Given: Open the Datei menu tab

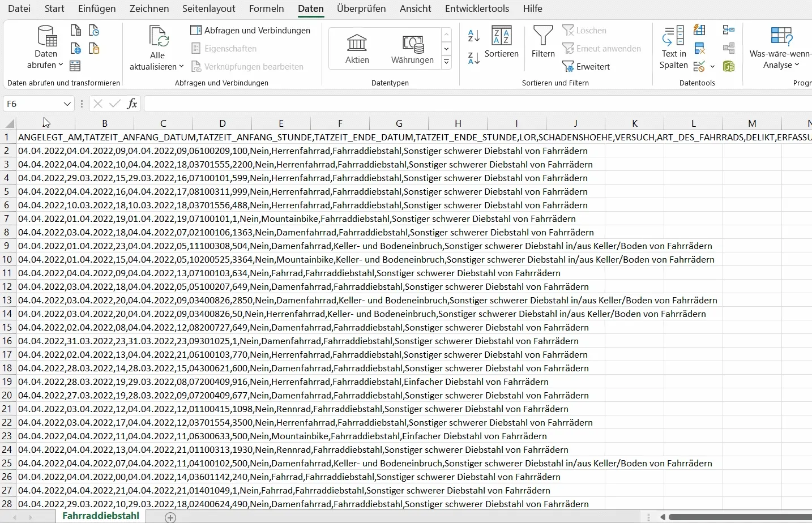Looking at the screenshot, I should (19, 8).
